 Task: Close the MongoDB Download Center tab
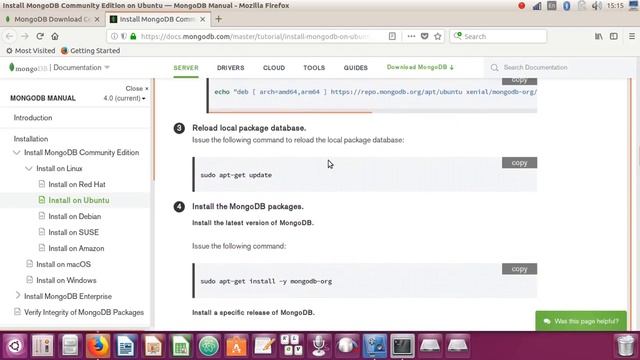(x=97, y=19)
